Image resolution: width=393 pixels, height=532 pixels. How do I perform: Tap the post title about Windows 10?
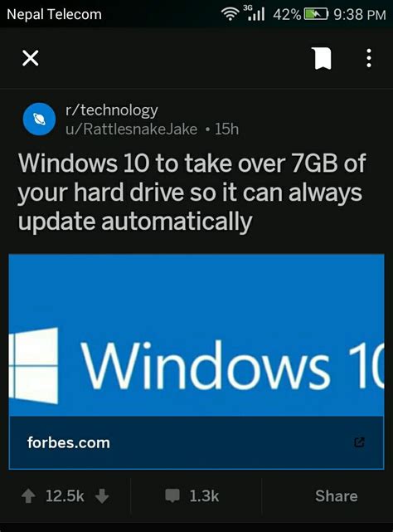click(192, 193)
